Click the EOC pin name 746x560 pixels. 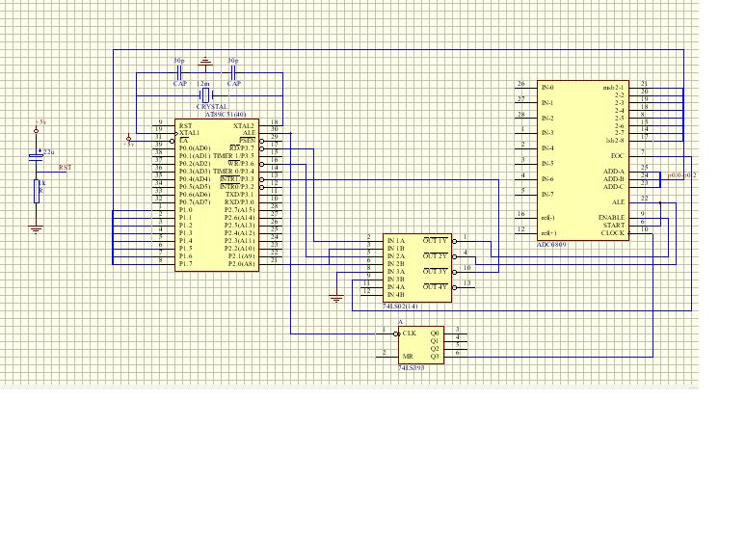tap(617, 155)
